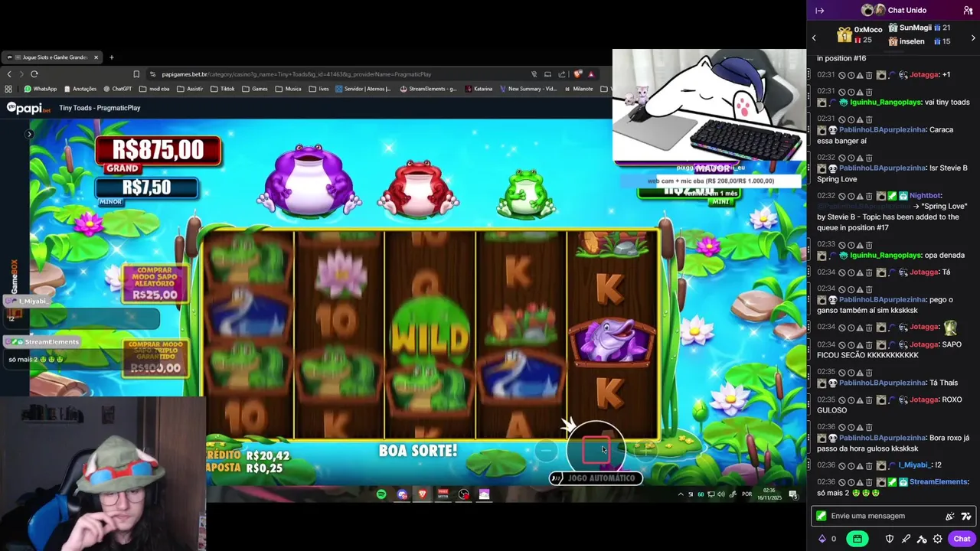Open the lives bookmarks folder
Image resolution: width=980 pixels, height=551 pixels.
[319, 89]
